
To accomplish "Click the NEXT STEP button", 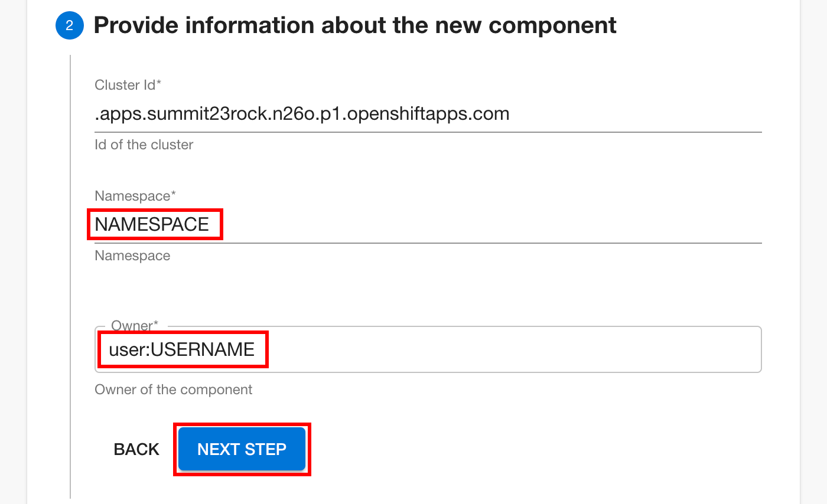I will click(x=242, y=449).
